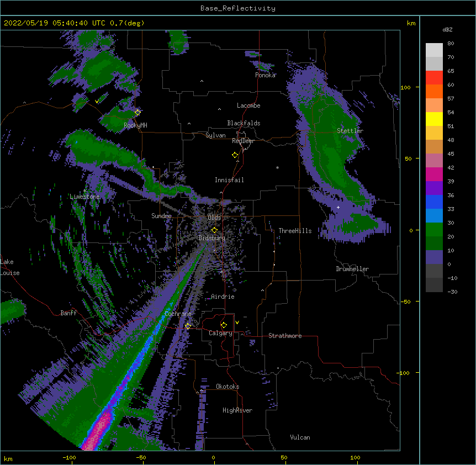The width and height of the screenshot is (476, 465).
Task: Click the RedDeer city label
Action: point(243,141)
